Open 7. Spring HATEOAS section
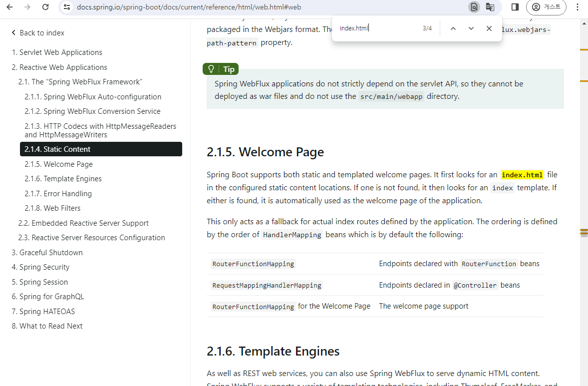The image size is (588, 386). click(x=43, y=312)
